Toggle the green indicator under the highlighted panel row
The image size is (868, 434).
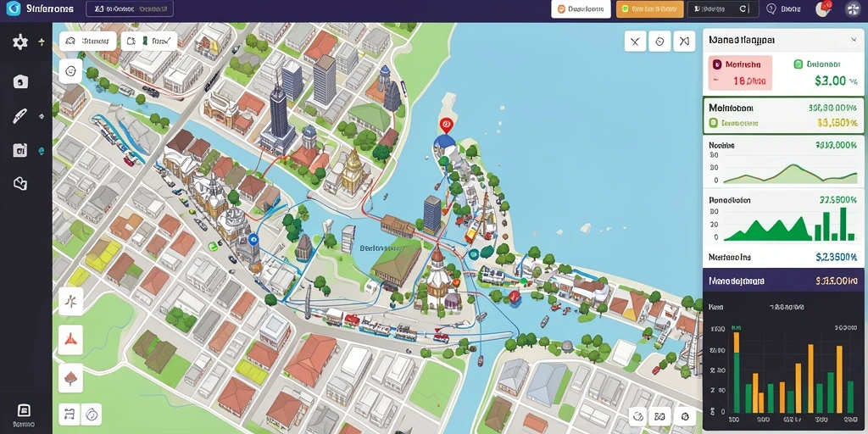pyautogui.click(x=714, y=123)
